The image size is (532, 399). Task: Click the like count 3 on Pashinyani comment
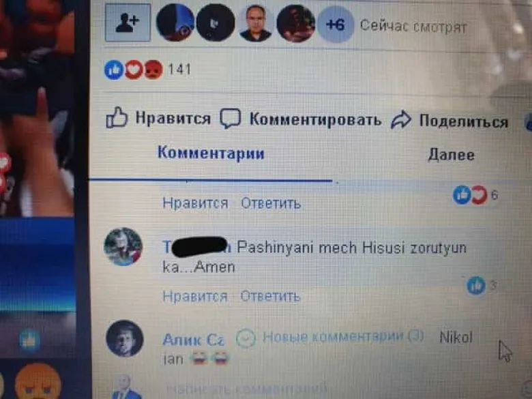[482, 285]
